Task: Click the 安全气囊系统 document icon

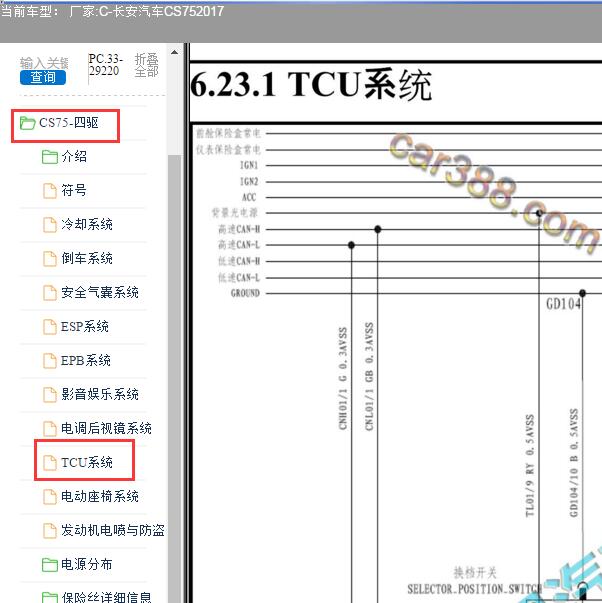Action: (x=50, y=293)
